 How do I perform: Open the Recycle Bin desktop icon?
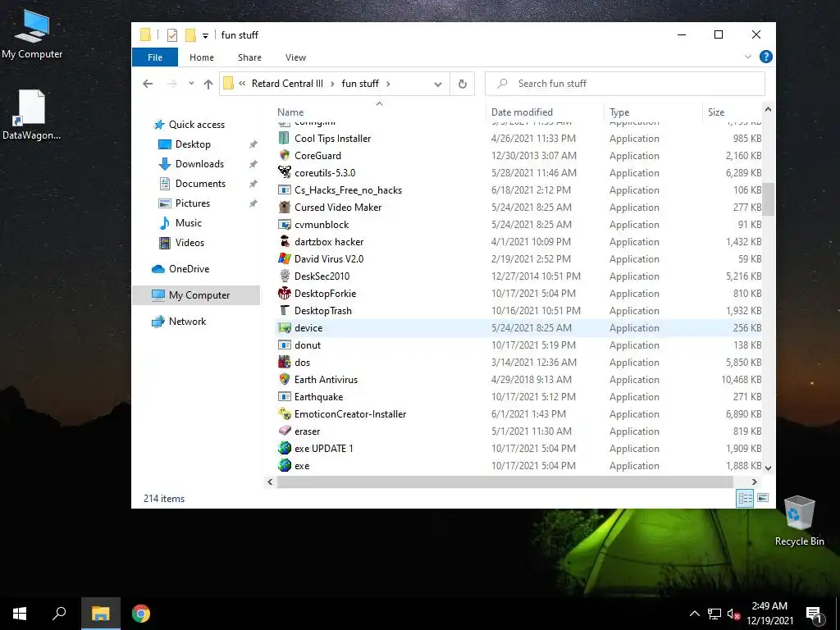(x=799, y=521)
